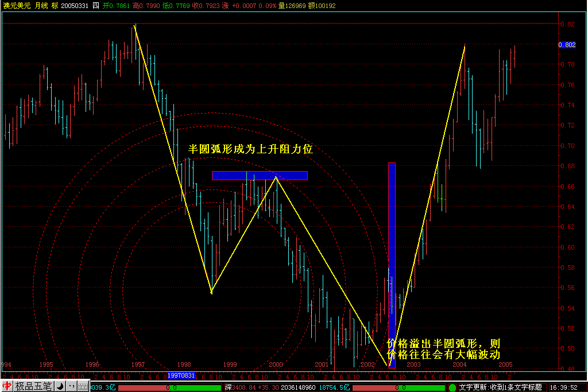Click the blue 0.802 price label
The image size is (588, 392).
coord(567,45)
